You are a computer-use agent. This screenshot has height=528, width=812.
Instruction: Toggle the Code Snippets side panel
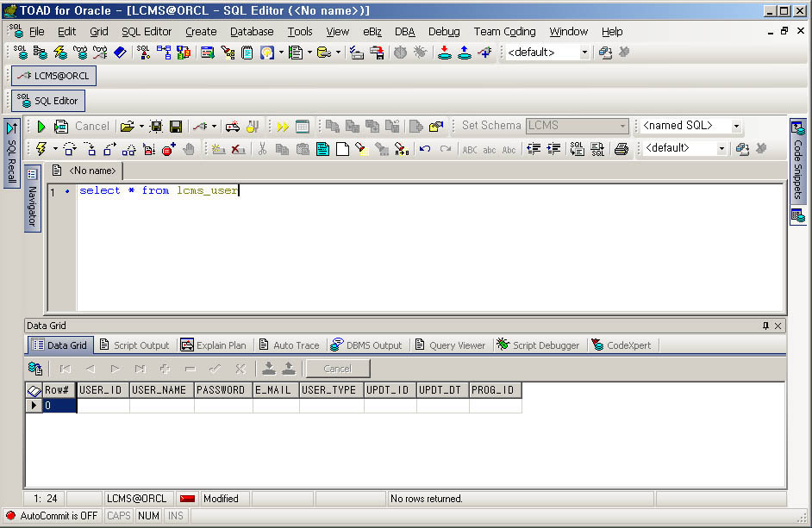798,162
